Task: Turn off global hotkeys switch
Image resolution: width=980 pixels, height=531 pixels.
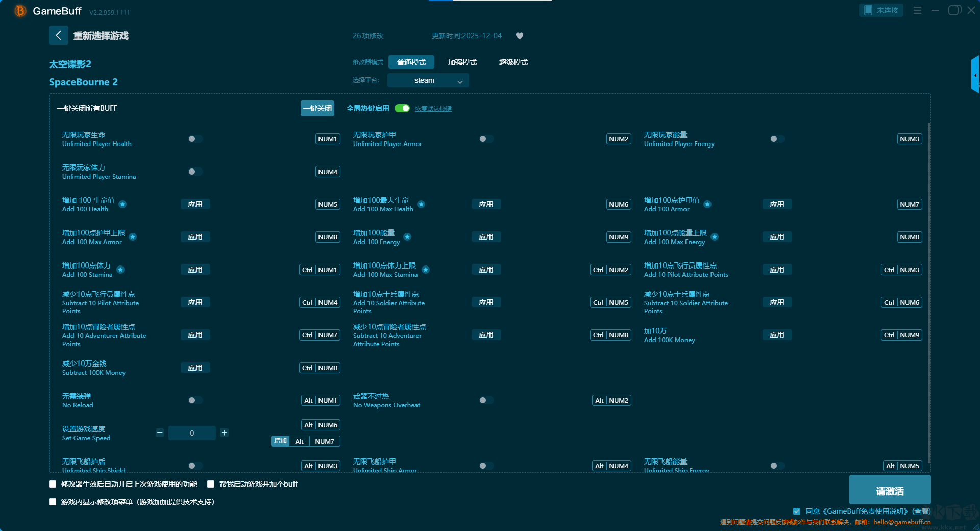Action: coord(402,108)
